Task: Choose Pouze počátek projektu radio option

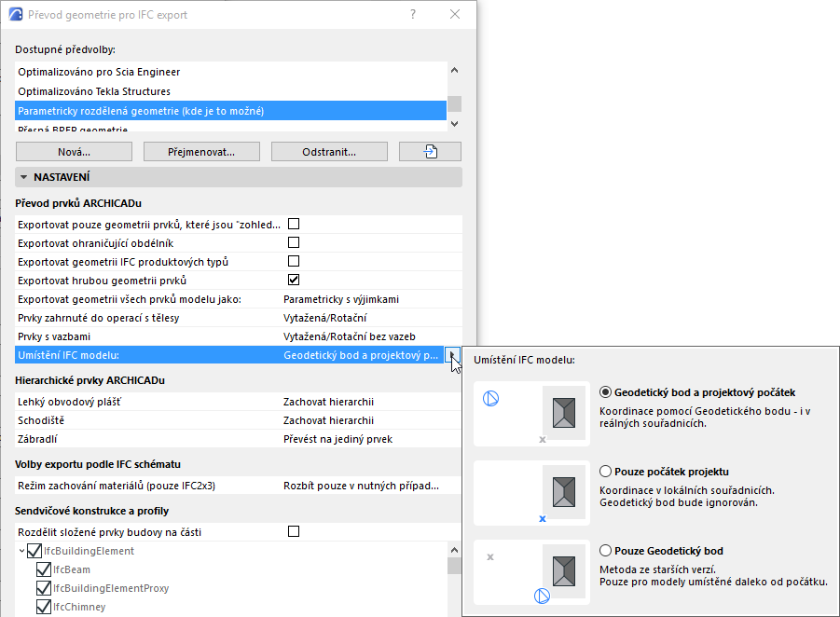Action: [605, 472]
